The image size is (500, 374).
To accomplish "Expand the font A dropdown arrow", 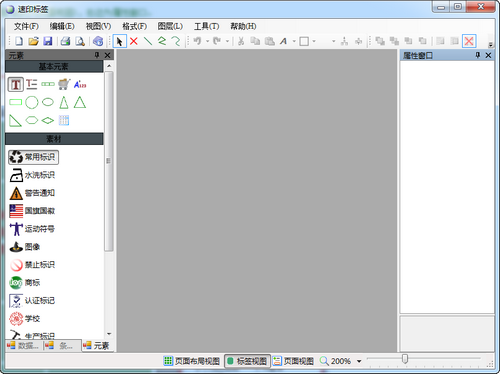I will click(294, 41).
